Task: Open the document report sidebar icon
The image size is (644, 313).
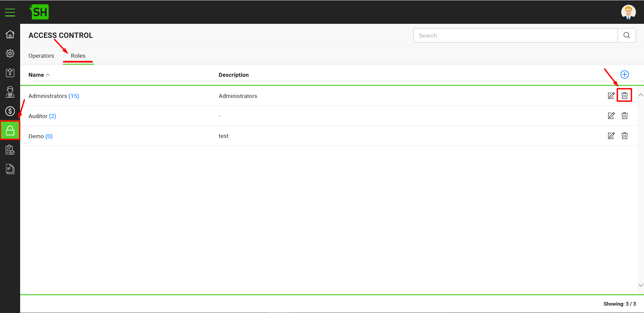Action: pyautogui.click(x=10, y=169)
